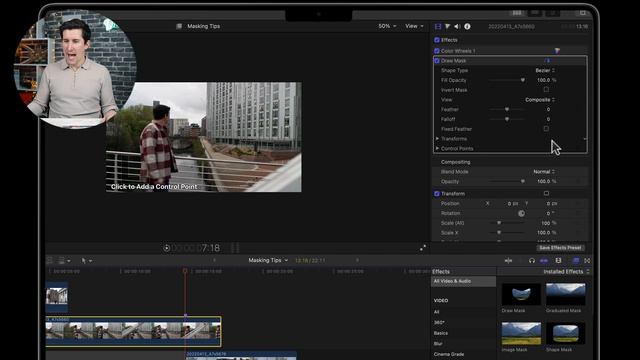Select the small connected clip above the storyline

coord(57,296)
